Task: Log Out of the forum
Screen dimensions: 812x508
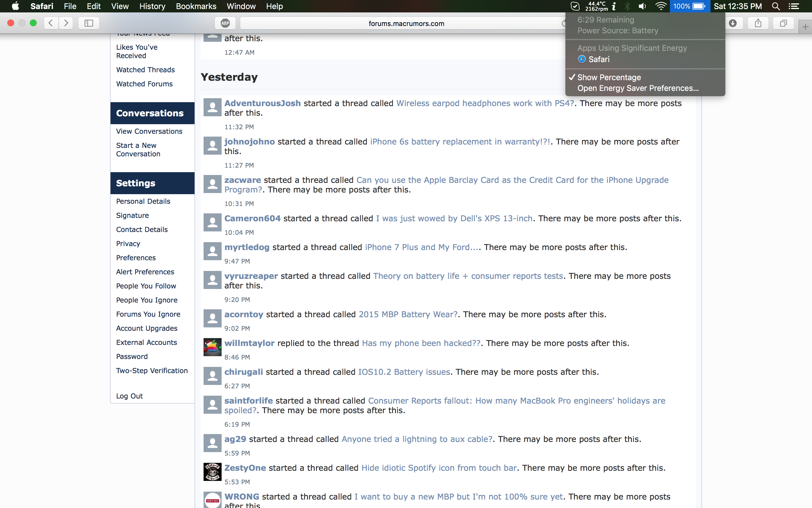Action: click(x=129, y=396)
